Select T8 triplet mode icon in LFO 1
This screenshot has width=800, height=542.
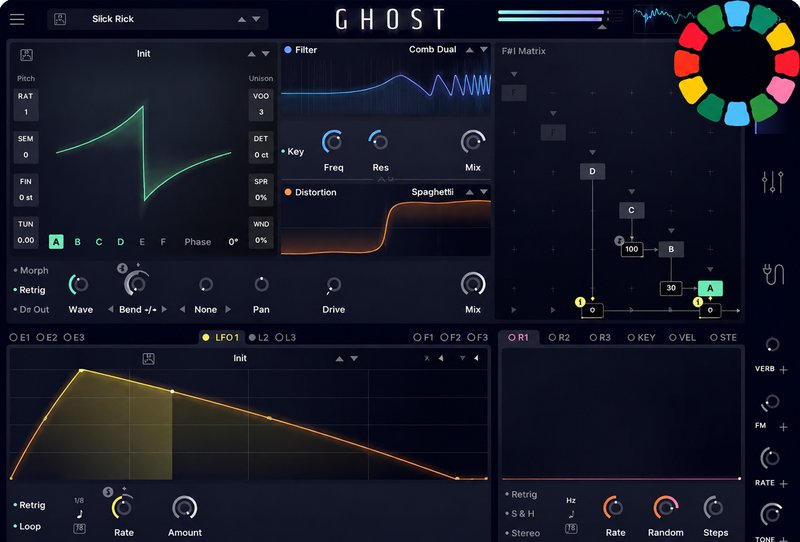click(x=79, y=528)
